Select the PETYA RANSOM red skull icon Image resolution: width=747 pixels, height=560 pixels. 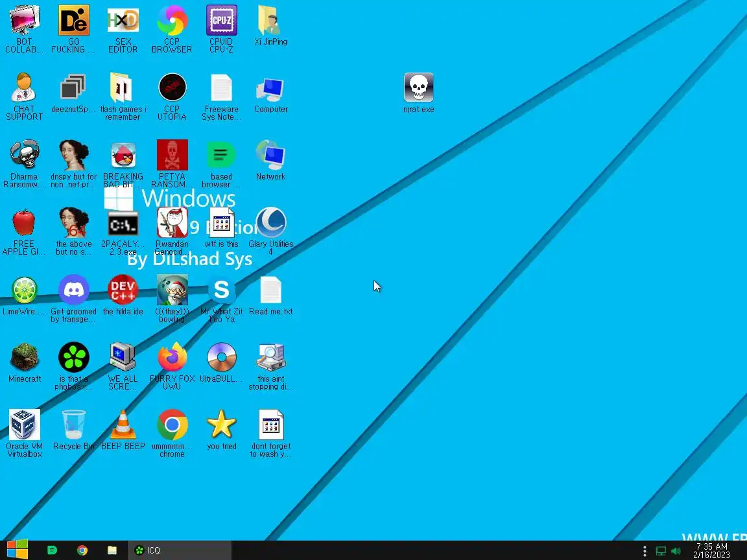pyautogui.click(x=172, y=155)
